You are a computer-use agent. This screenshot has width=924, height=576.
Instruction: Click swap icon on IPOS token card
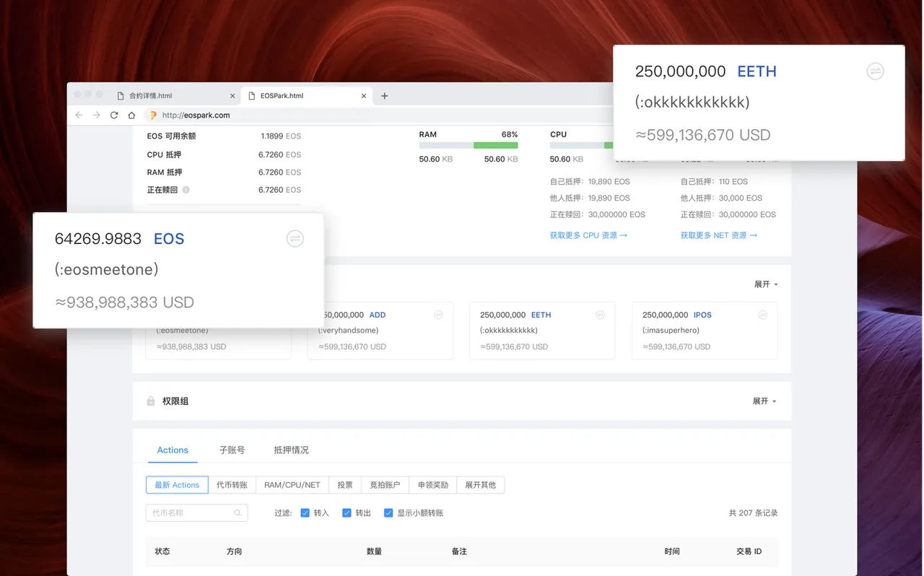(762, 315)
